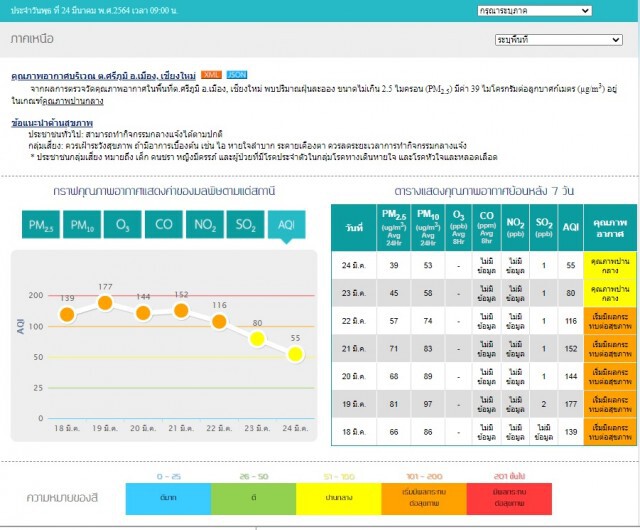Select the AQI chart tab
This screenshot has height=530, width=640.
pos(287,224)
